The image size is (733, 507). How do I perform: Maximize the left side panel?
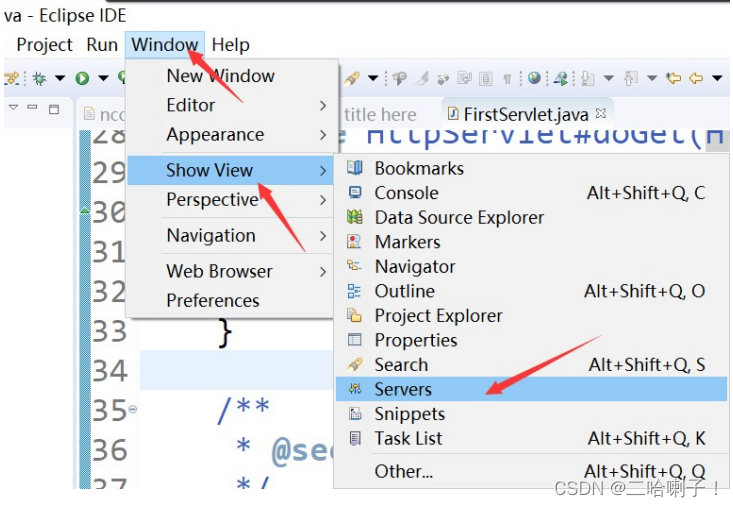(54, 109)
